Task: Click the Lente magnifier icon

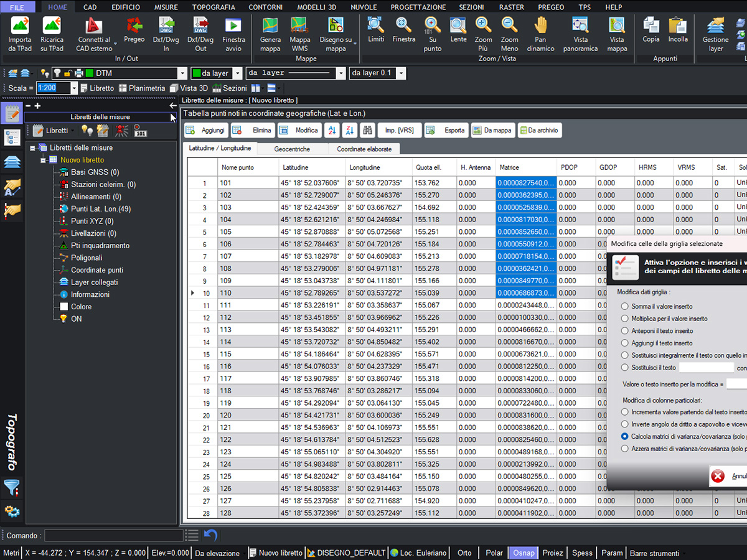Action: tap(458, 30)
